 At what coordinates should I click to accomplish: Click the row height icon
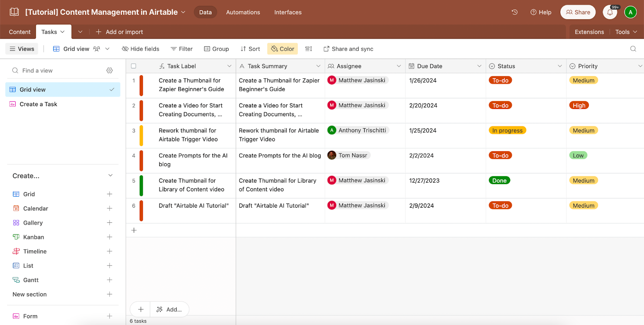point(309,49)
